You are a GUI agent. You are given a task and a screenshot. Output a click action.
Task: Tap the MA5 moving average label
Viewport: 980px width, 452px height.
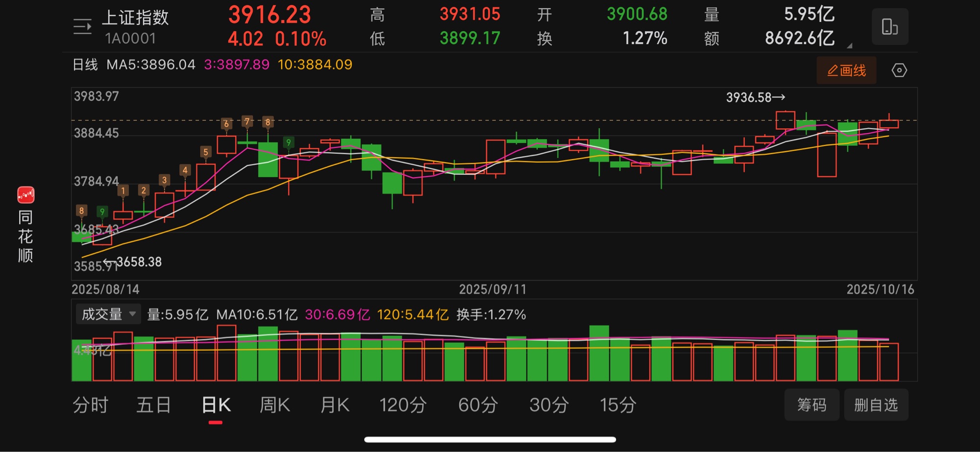point(150,65)
